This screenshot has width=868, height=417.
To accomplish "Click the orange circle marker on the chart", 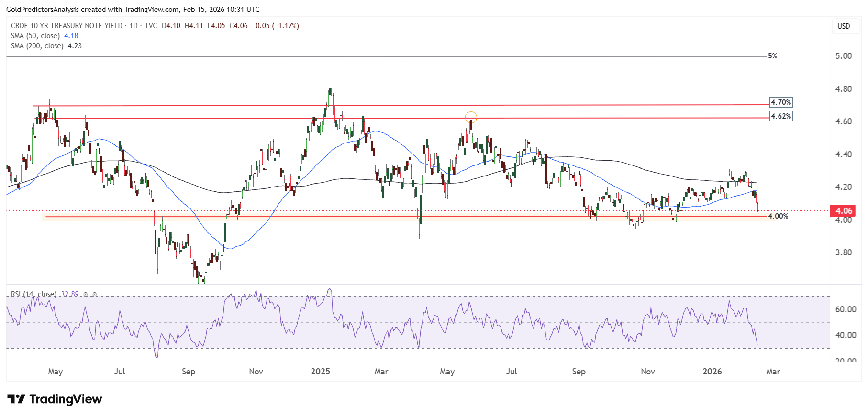I will click(x=471, y=117).
